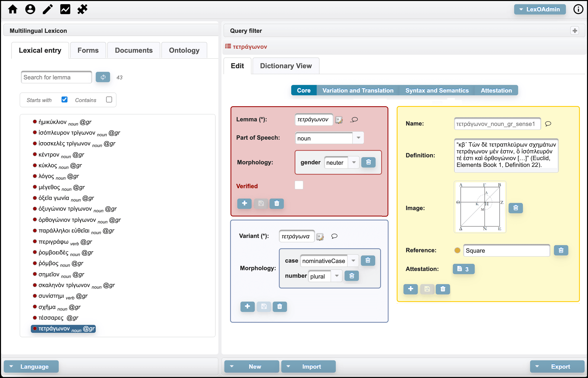Delete the sense image with trash icon
Image resolution: width=588 pixels, height=378 pixels.
[x=516, y=208]
